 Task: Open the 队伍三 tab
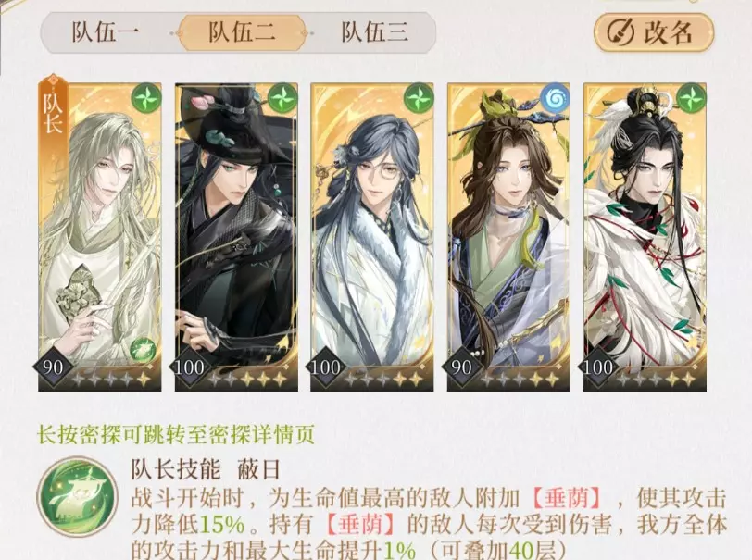(374, 32)
